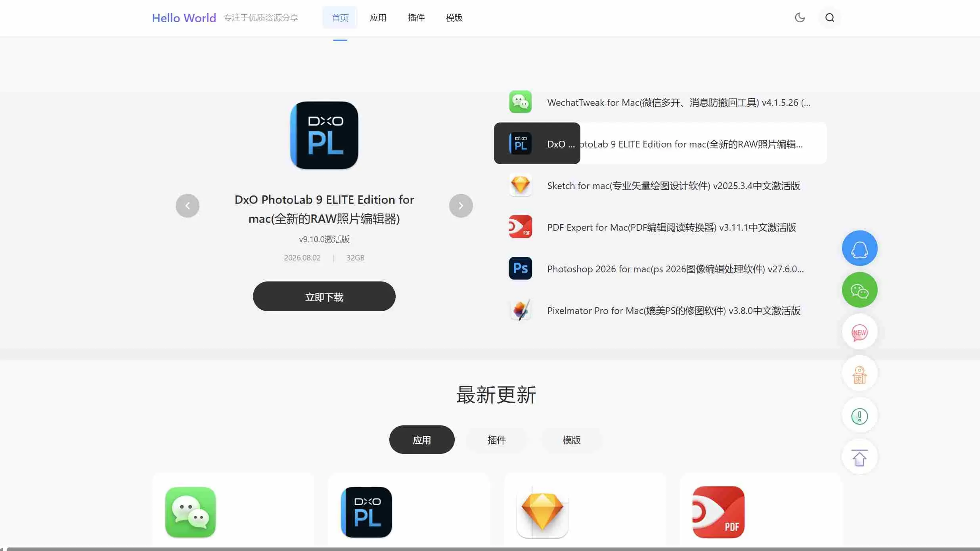Open the WeChat app card icon
The width and height of the screenshot is (980, 551).
pos(190,512)
